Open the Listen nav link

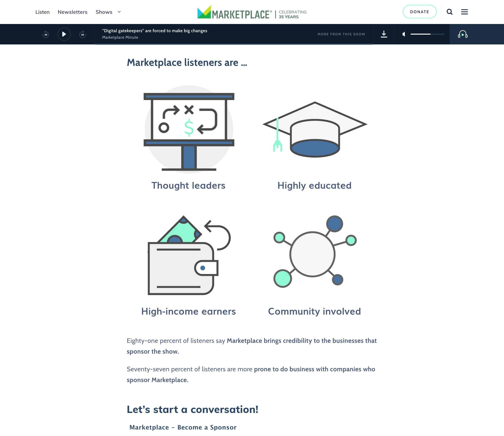42,12
